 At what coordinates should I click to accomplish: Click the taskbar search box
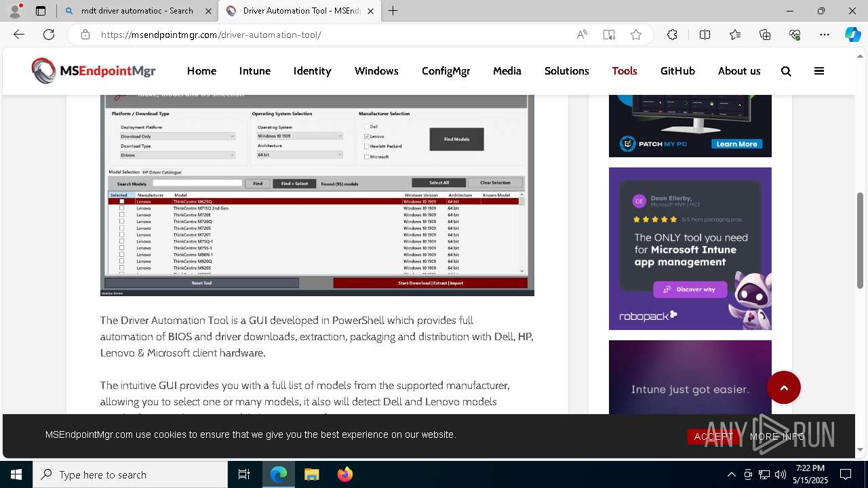click(x=130, y=474)
